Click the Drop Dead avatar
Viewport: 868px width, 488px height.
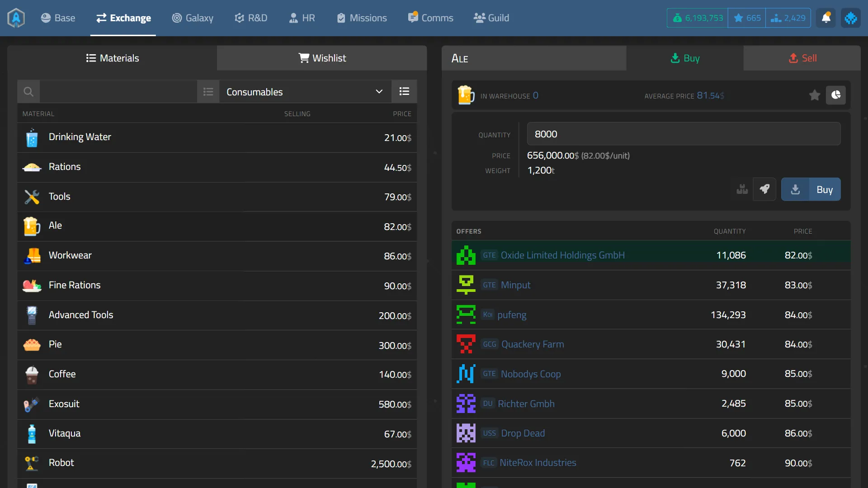pos(466,433)
